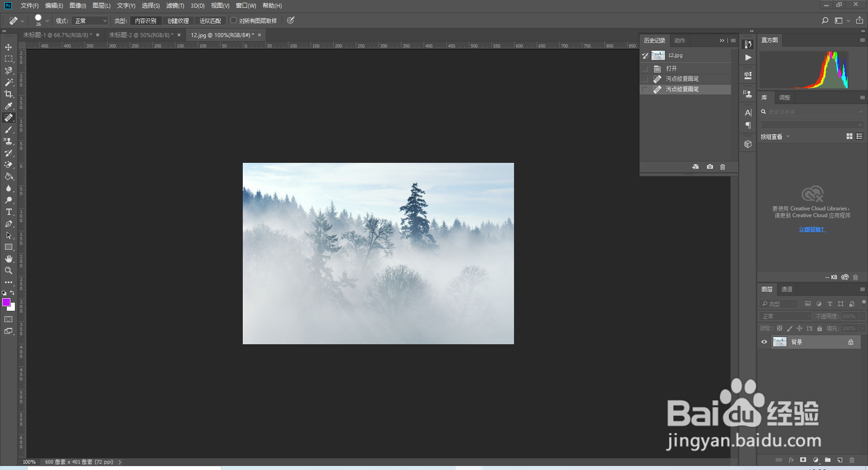Select the Eyedropper tool

9,106
